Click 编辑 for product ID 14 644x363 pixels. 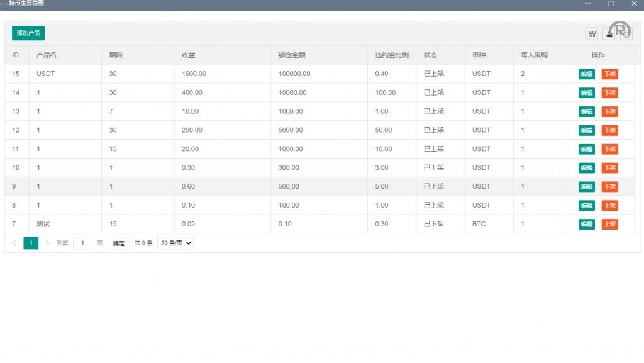coord(586,93)
